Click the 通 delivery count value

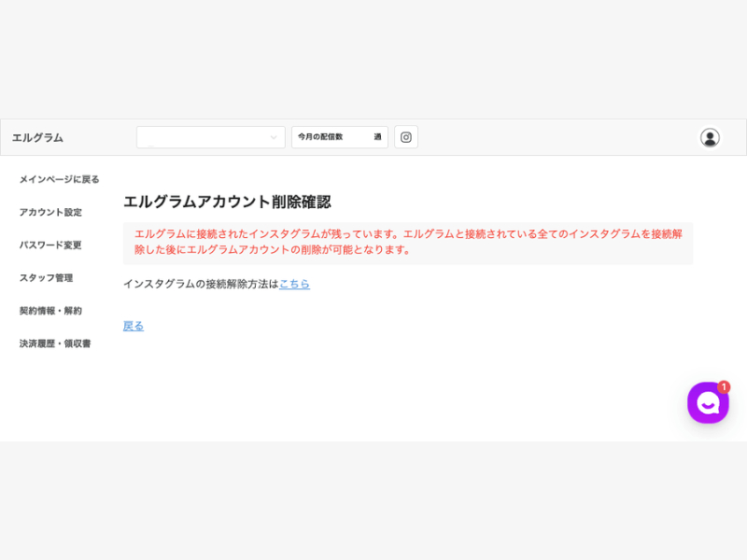(x=377, y=137)
